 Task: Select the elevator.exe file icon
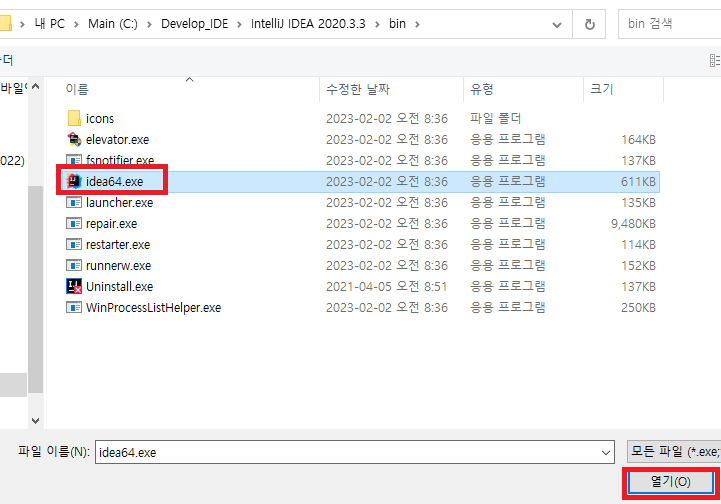74,139
